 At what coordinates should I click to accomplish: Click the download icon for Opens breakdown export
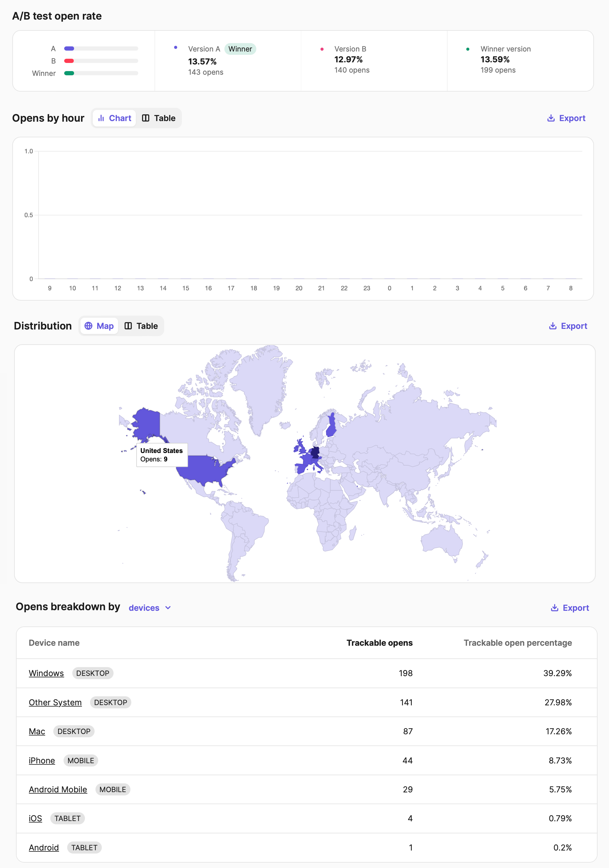(554, 607)
